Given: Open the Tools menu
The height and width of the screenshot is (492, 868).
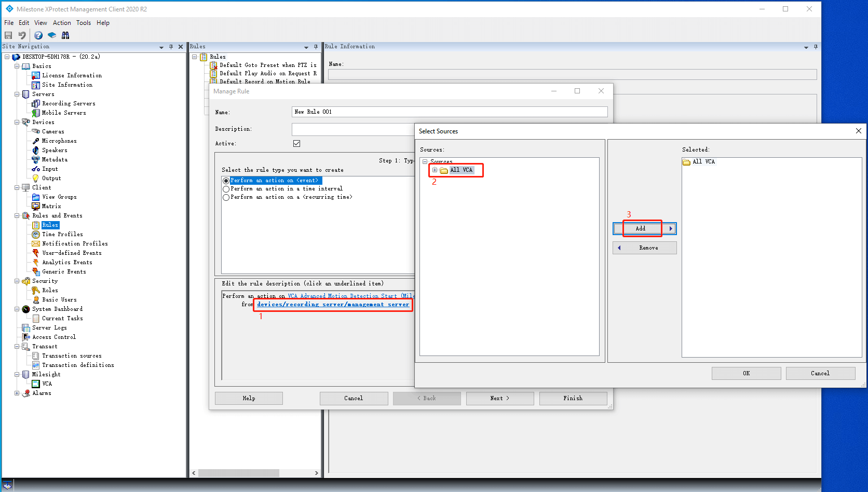Looking at the screenshot, I should coord(84,23).
